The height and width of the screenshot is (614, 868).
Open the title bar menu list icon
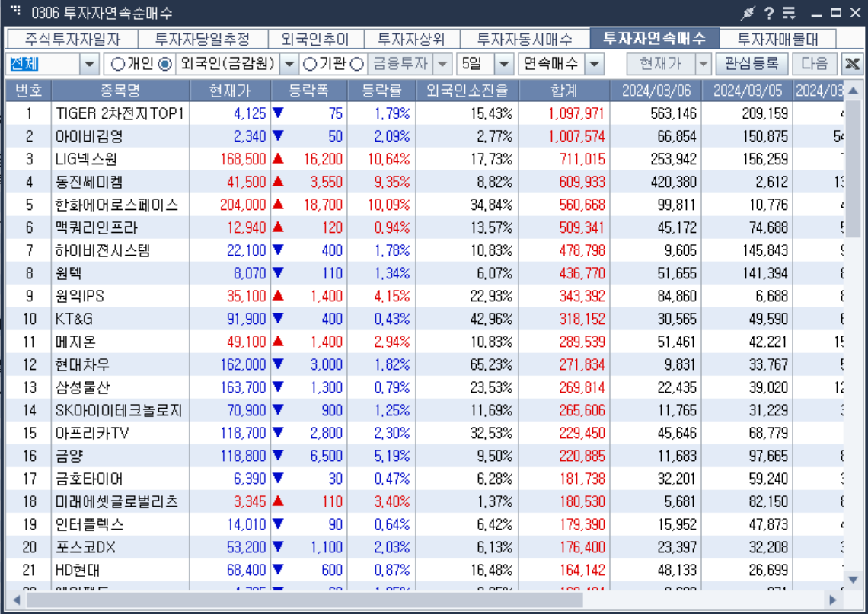coord(789,13)
